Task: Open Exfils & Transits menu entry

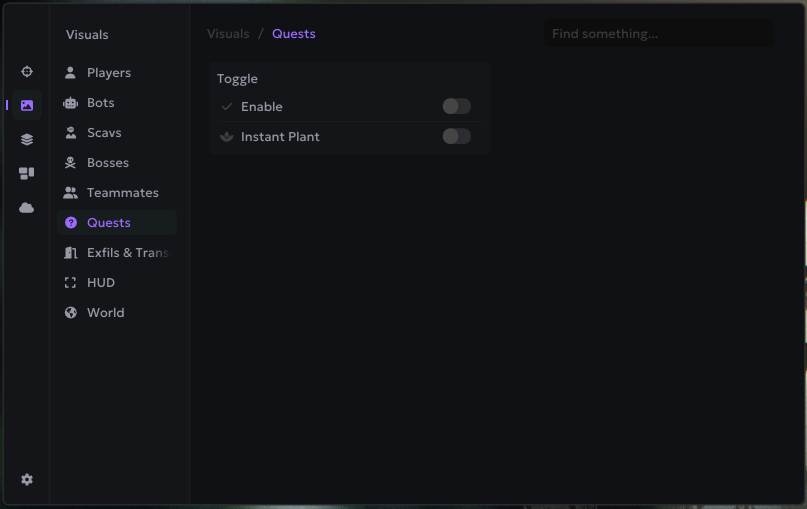Action: point(127,253)
